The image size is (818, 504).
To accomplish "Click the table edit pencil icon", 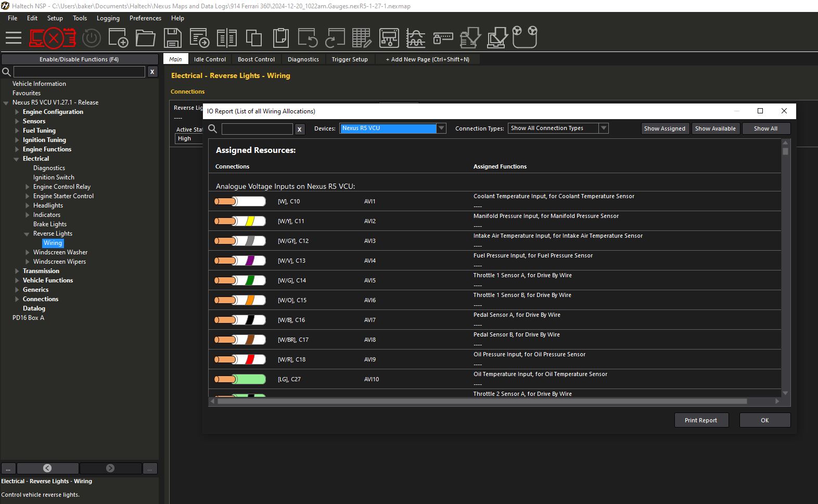I will coord(362,38).
